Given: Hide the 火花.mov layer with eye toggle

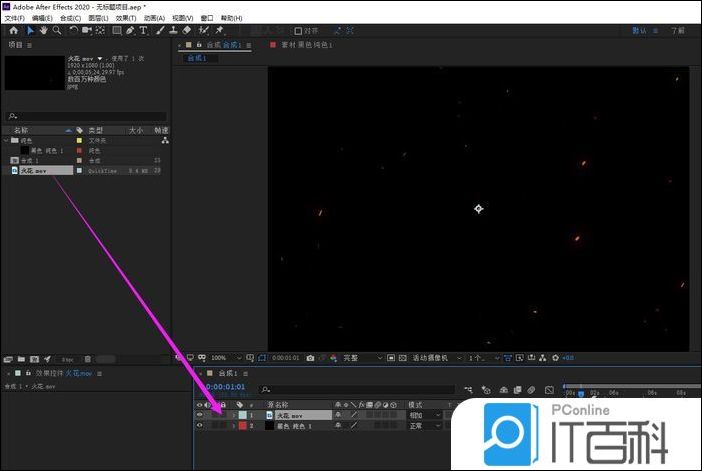Looking at the screenshot, I should [x=199, y=414].
